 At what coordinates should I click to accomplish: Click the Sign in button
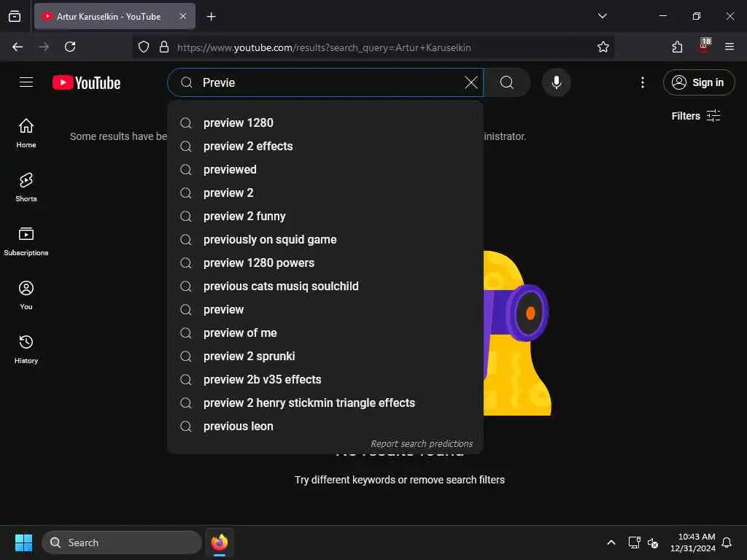698,82
